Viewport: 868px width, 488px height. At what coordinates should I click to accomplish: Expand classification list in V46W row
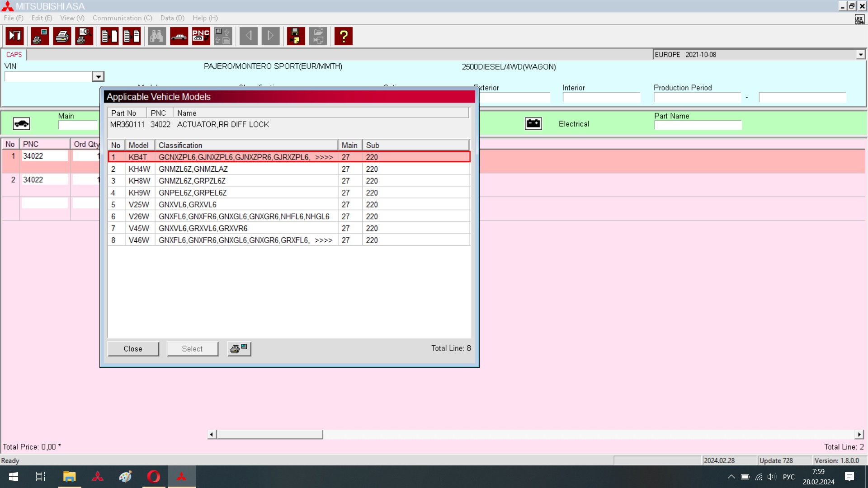pyautogui.click(x=323, y=240)
